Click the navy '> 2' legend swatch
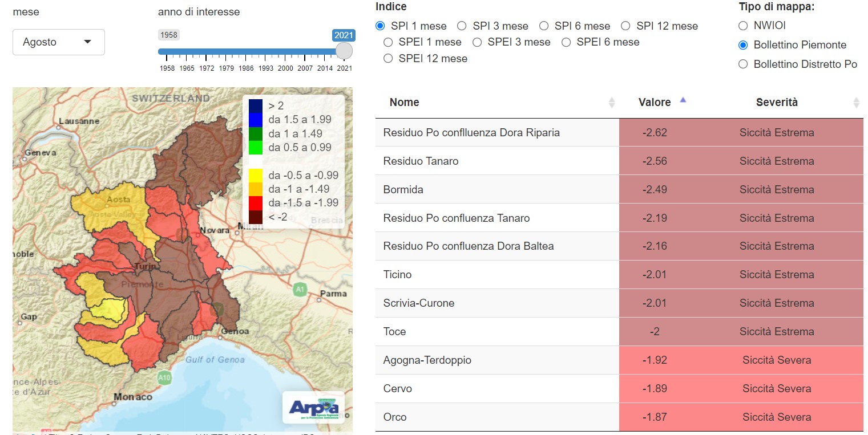The image size is (868, 435). pos(256,105)
